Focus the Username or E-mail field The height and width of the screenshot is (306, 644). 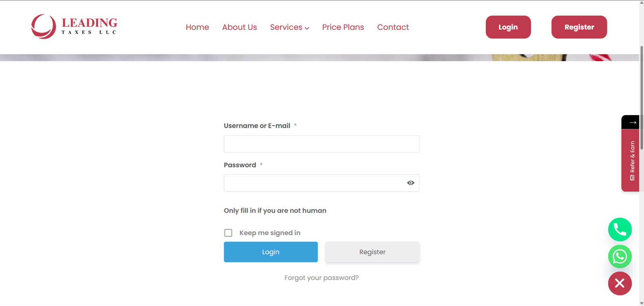pos(321,144)
